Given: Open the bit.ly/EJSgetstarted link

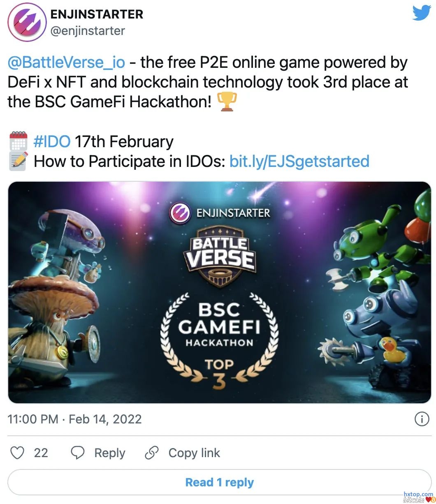Looking at the screenshot, I should pyautogui.click(x=299, y=161).
